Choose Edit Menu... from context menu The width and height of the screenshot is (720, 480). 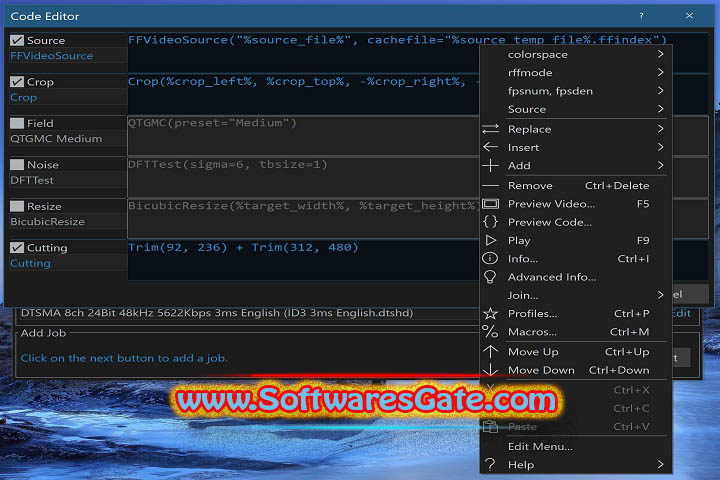pyautogui.click(x=576, y=446)
